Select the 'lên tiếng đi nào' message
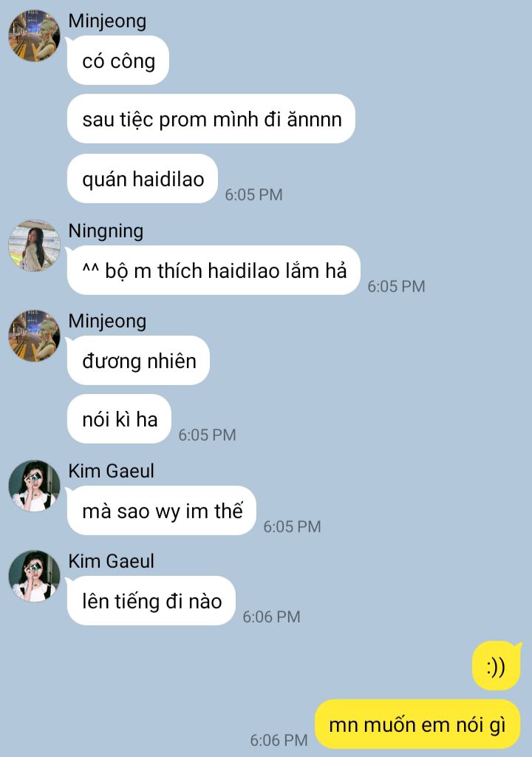The width and height of the screenshot is (532, 757). click(x=151, y=601)
